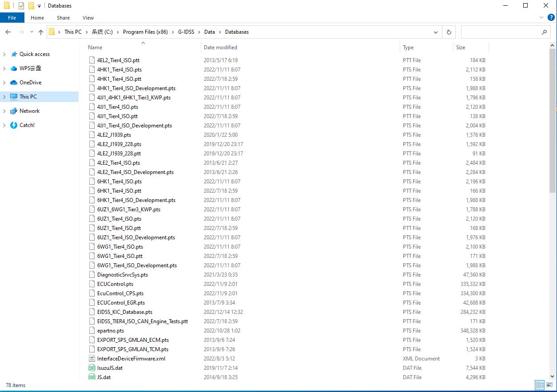Open the View ribbon tab
Screen dimensions: 557x392
[x=88, y=18]
